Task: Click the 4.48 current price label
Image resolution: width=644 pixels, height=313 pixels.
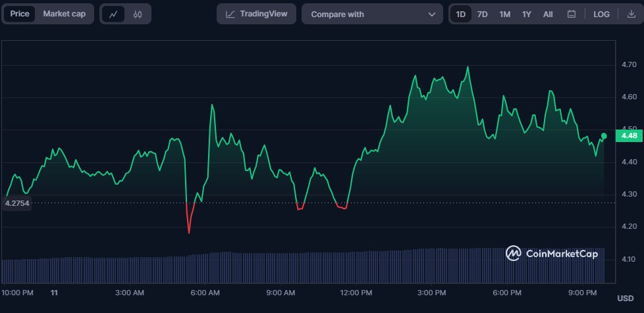Action: [626, 136]
